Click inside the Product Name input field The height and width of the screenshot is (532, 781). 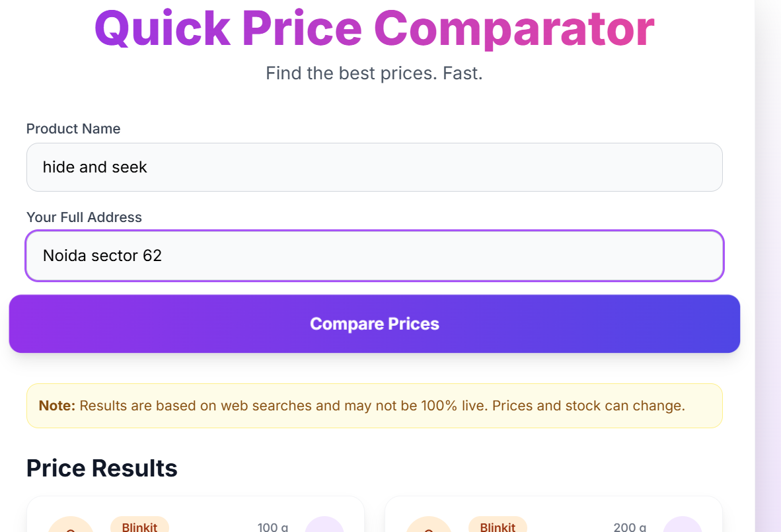374,167
